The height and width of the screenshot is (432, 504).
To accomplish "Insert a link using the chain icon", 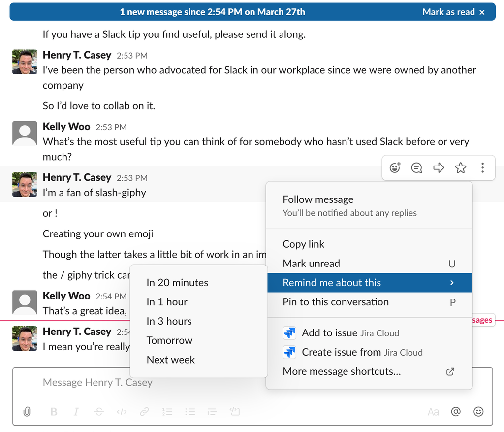I will [x=145, y=412].
